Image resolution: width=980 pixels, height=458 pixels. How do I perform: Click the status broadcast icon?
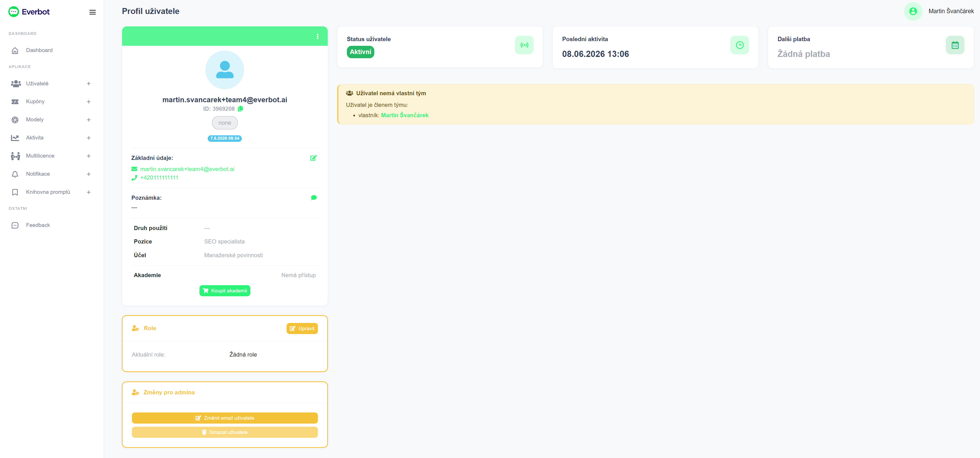(x=524, y=45)
